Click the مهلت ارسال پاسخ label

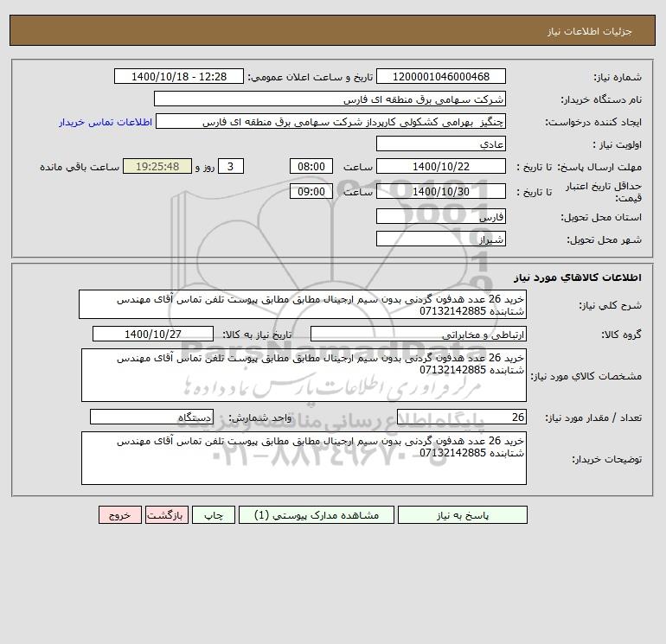click(599, 167)
